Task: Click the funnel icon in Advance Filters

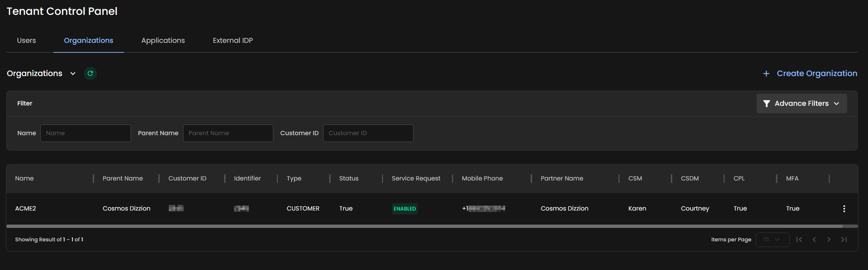Action: [766, 103]
